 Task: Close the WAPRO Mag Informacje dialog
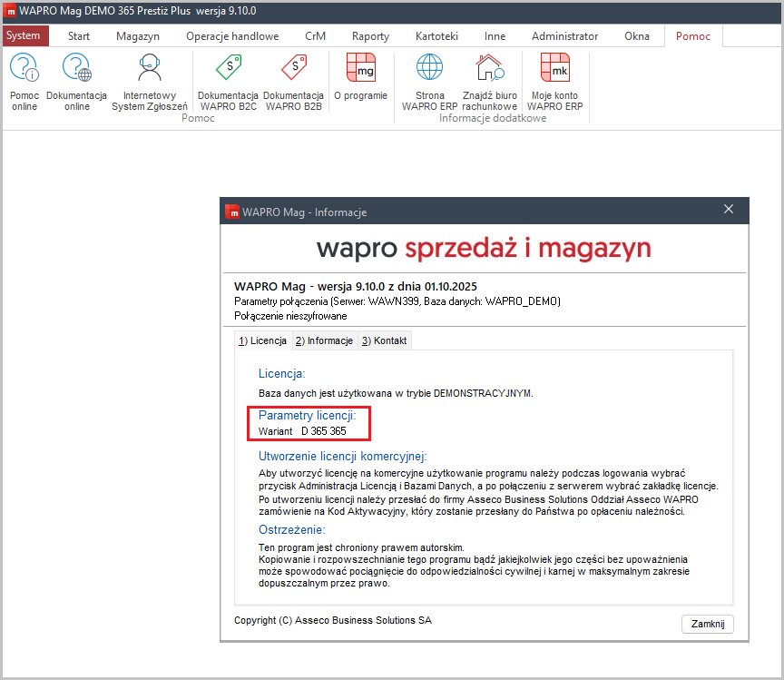click(729, 209)
